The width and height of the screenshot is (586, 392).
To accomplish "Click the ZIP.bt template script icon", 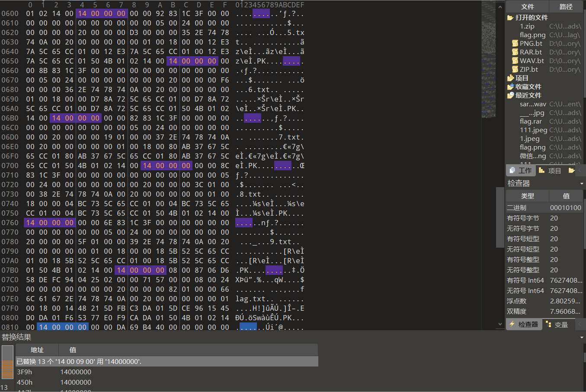I will 515,69.
